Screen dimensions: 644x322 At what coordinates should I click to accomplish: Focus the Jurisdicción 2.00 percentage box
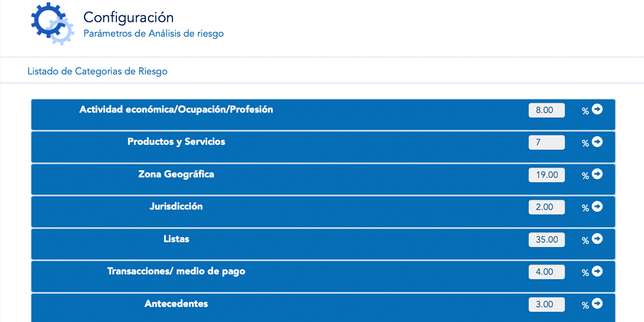click(x=546, y=207)
